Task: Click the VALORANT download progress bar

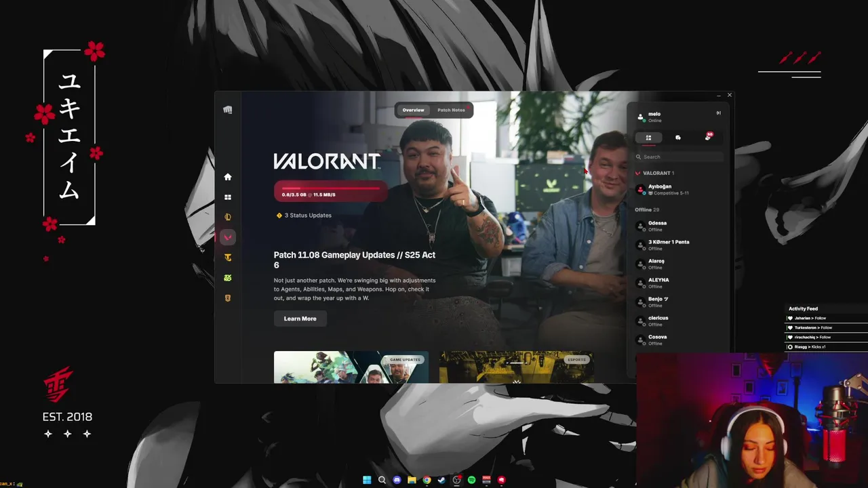Action: click(x=331, y=191)
